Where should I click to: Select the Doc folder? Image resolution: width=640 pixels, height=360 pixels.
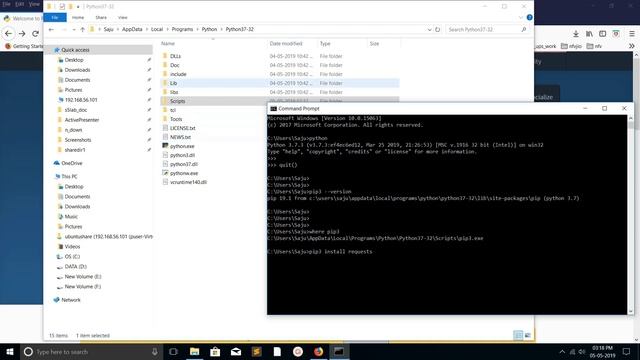pos(174,65)
